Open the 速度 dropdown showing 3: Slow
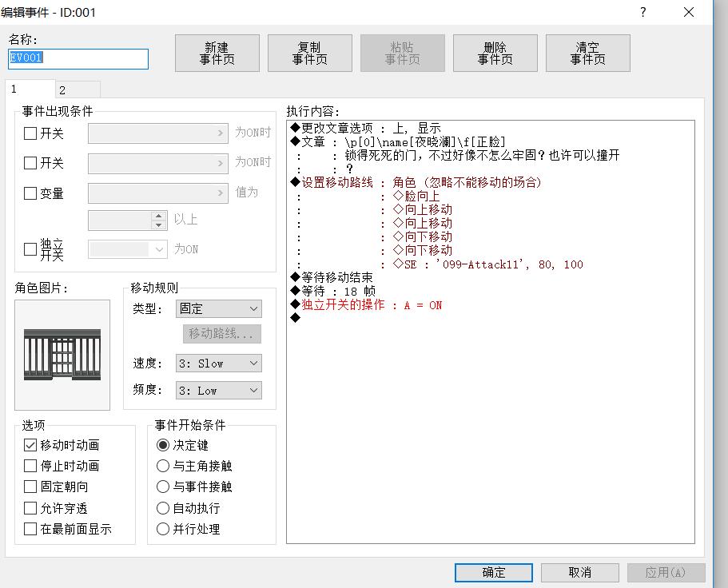Screen dimensions: 728x588 click(x=219, y=364)
